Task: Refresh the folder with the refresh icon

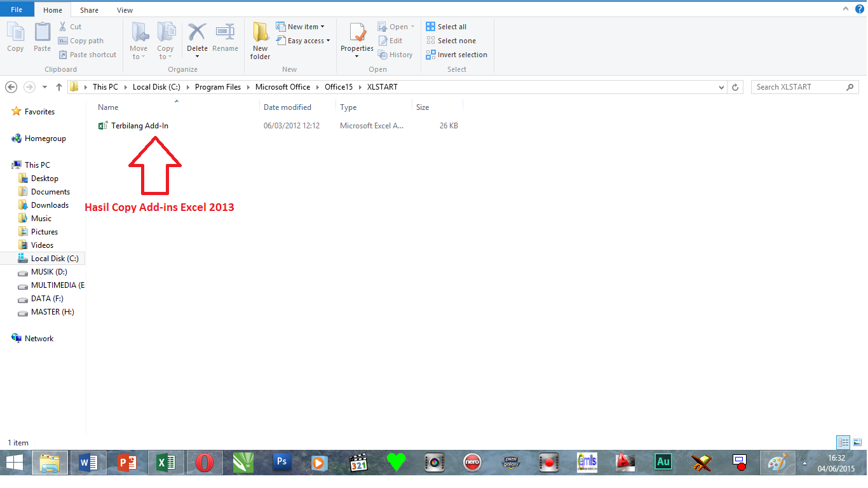Action: pos(736,87)
